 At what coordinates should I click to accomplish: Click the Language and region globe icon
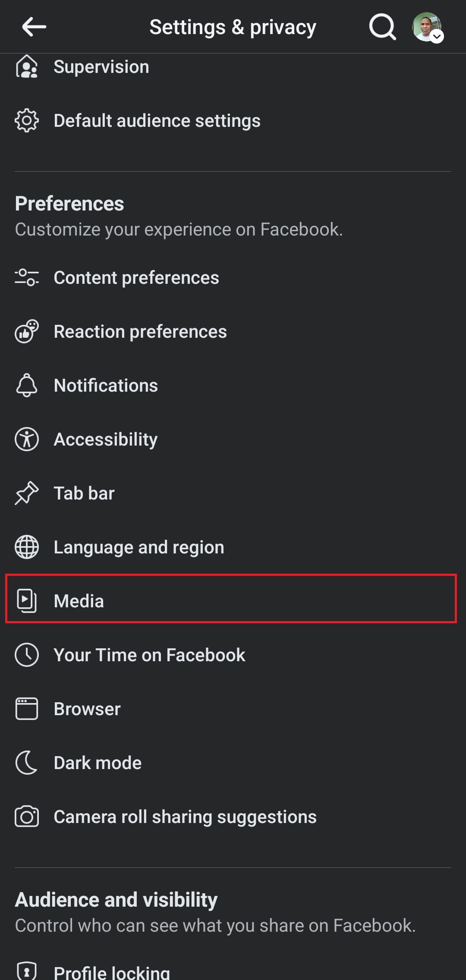pos(27,547)
